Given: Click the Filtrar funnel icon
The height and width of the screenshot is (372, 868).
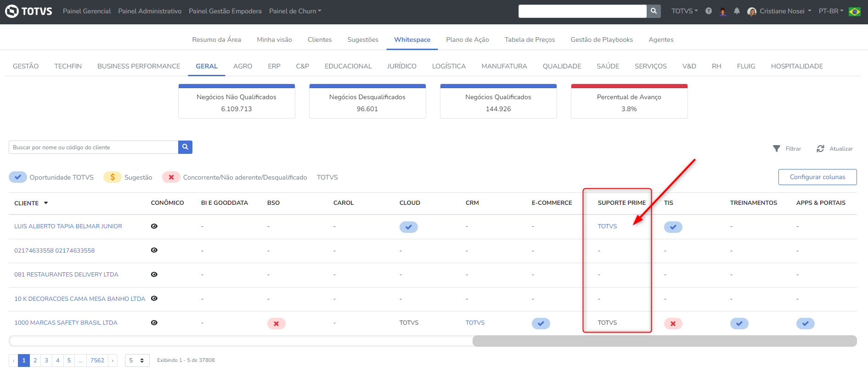Looking at the screenshot, I should pos(777,148).
